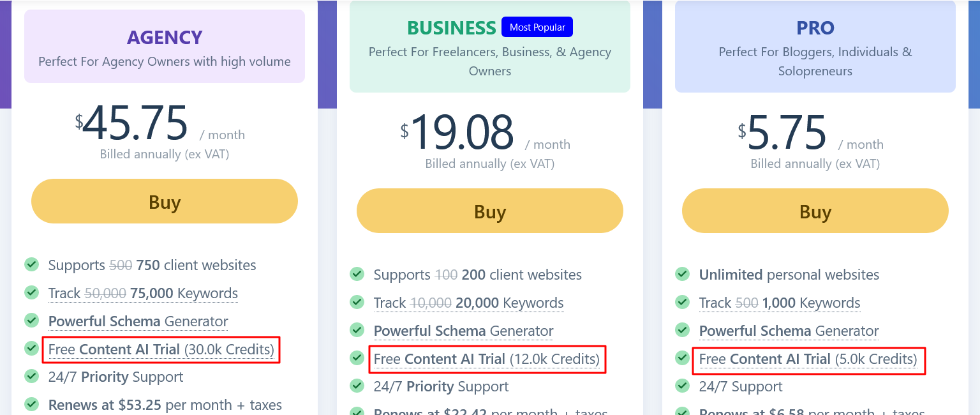Viewport: 980px width, 415px height.
Task: Click the Buy button under Pro plan
Action: point(815,211)
